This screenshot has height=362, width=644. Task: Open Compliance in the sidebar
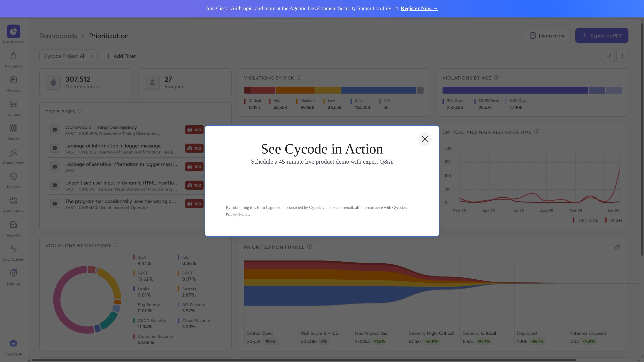click(13, 156)
